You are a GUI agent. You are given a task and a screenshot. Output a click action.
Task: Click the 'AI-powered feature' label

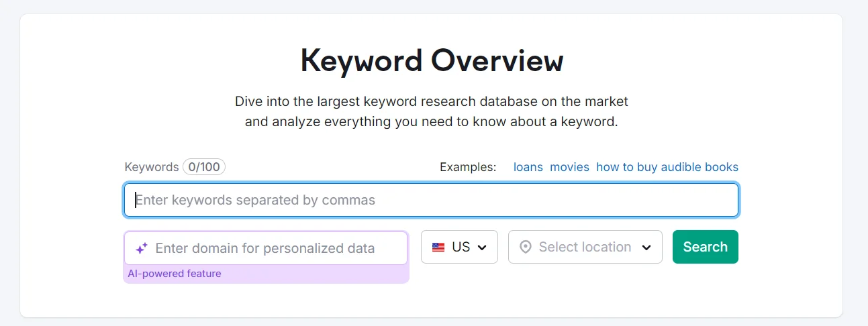coord(175,274)
